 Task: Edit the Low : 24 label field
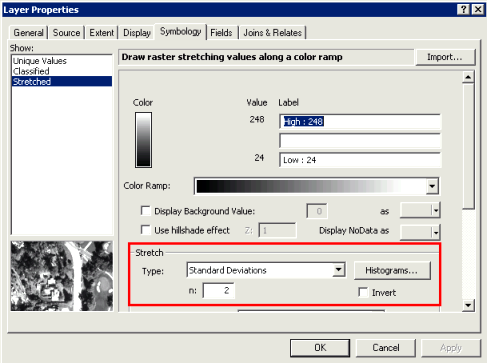[x=360, y=160]
